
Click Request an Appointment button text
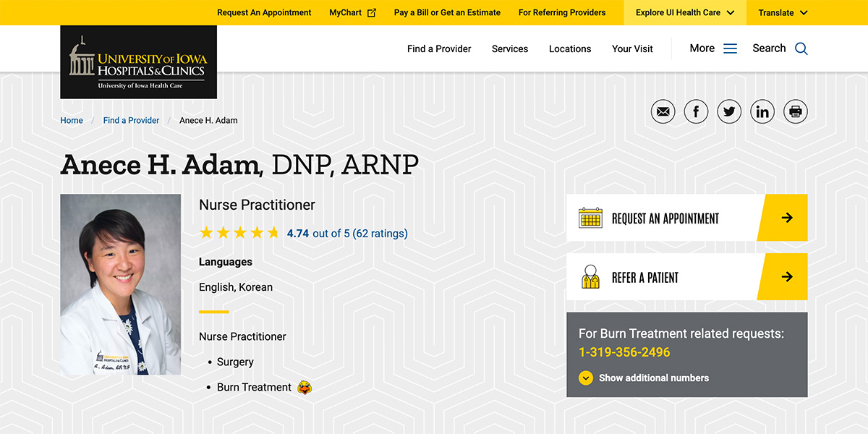[x=665, y=218]
